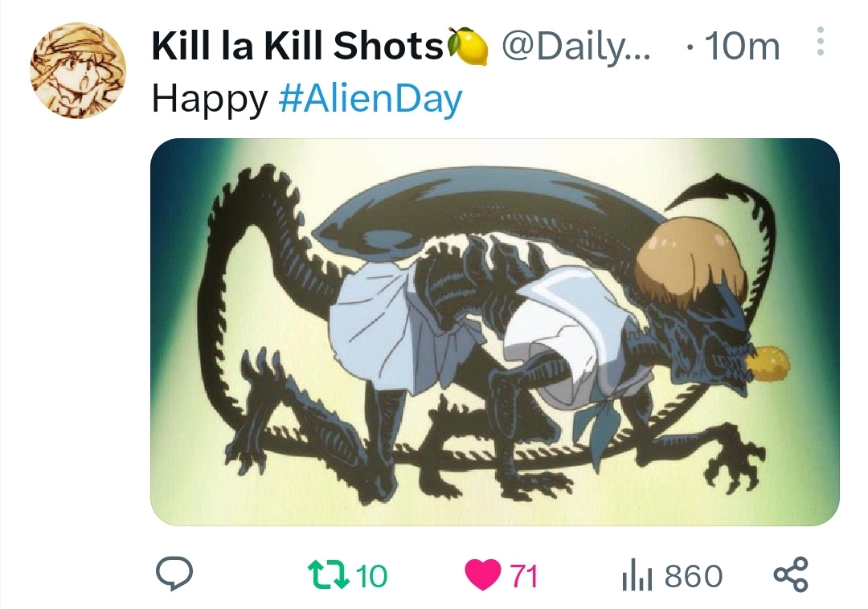This screenshot has width=868, height=609.
Task: Click the word Happy in tweet text
Action: tap(210, 100)
